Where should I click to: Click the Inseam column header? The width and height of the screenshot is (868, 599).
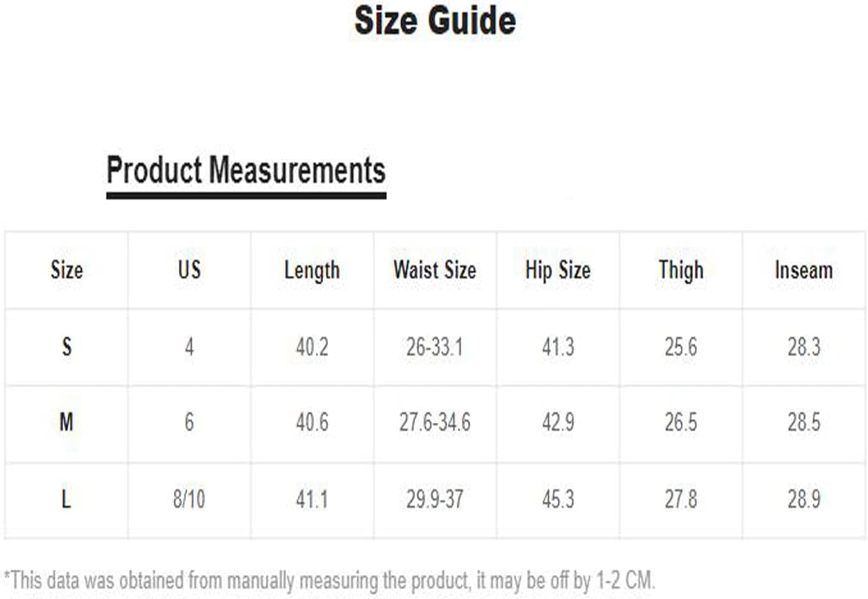pyautogui.click(x=803, y=270)
